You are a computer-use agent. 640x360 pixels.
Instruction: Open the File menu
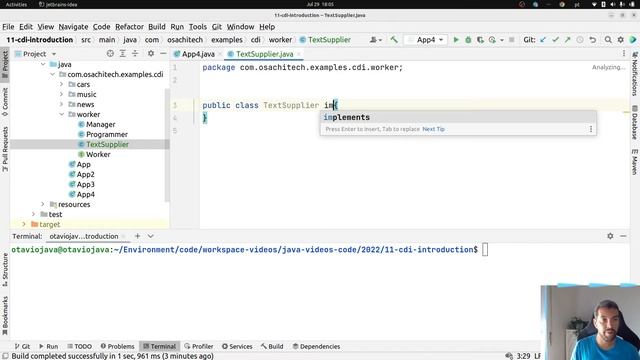click(x=8, y=27)
